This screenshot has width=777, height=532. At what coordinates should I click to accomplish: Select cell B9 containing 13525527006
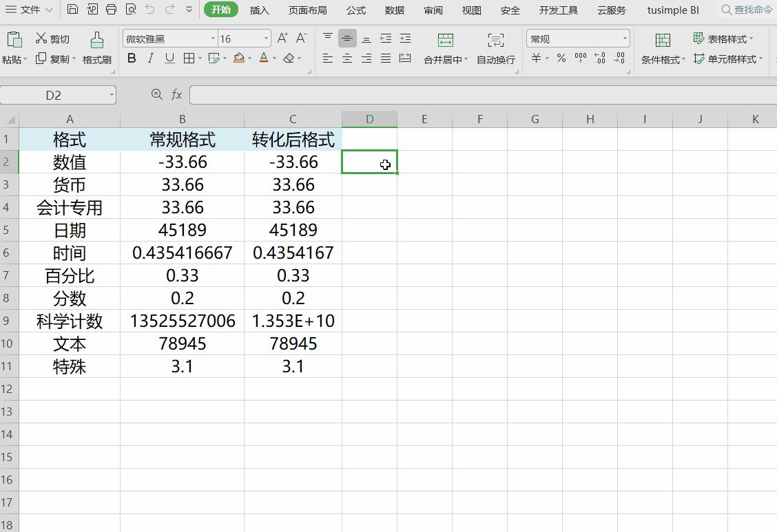pyautogui.click(x=182, y=321)
